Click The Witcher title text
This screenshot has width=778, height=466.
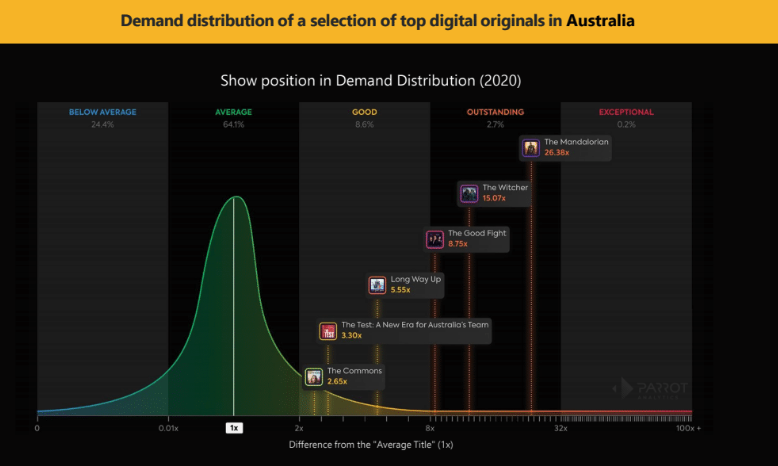coord(505,188)
